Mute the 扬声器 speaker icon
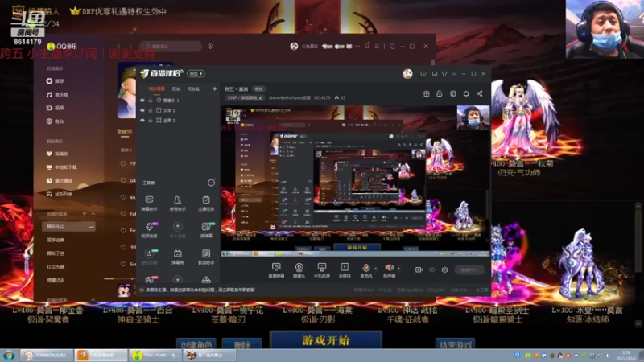Viewport: 644px width, 362px height. [x=389, y=268]
